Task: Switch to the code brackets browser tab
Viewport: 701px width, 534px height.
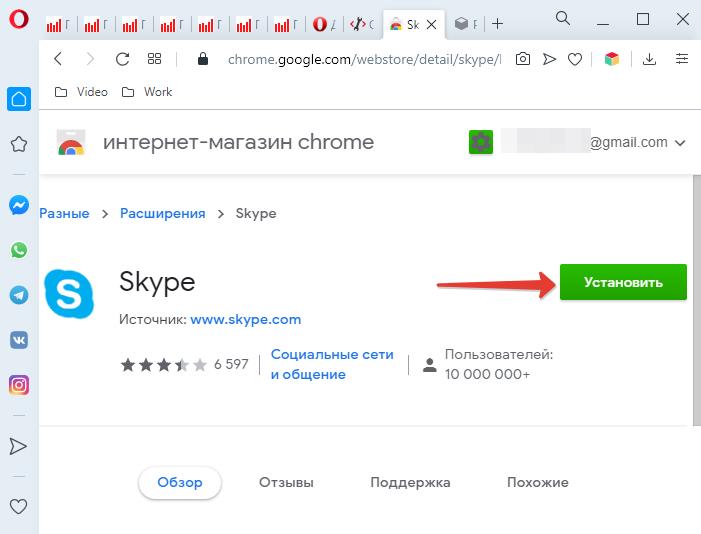Action: pyautogui.click(x=362, y=24)
